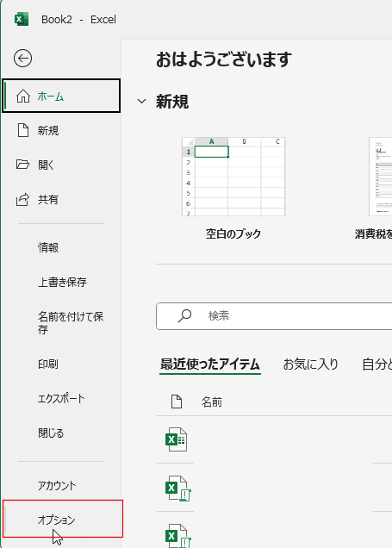Click the 新規 section heading
The width and height of the screenshot is (392, 548).
[x=172, y=102]
